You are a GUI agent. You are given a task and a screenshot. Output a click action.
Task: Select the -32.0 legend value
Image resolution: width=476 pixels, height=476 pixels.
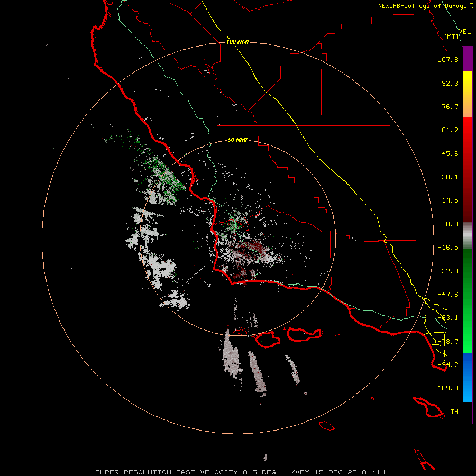(x=448, y=271)
